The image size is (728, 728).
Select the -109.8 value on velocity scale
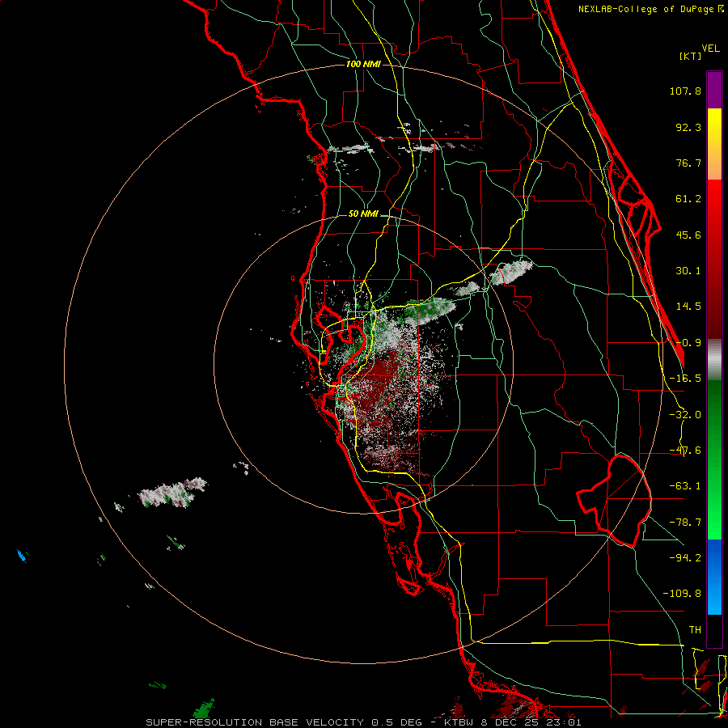point(682,594)
